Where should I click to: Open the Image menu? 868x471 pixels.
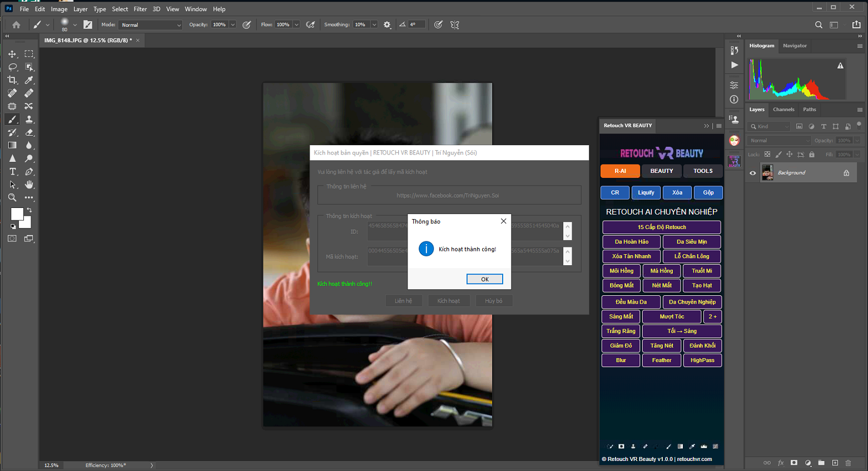(59, 9)
